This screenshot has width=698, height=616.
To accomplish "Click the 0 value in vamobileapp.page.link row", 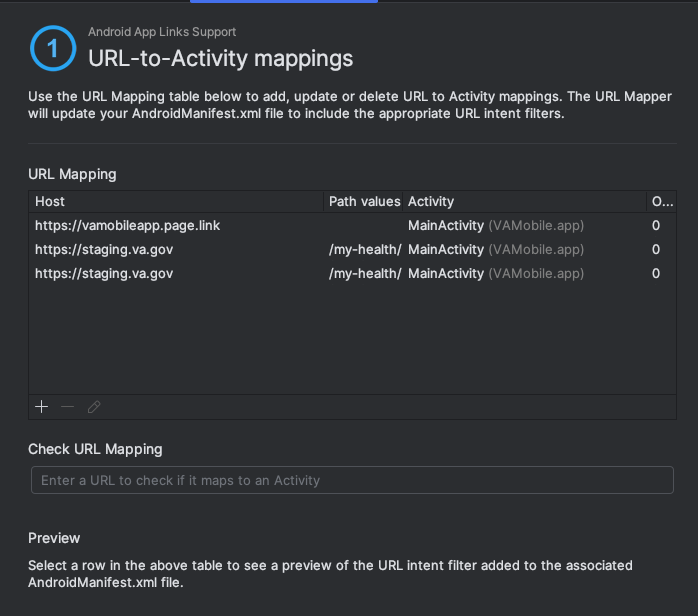I will pos(656,226).
